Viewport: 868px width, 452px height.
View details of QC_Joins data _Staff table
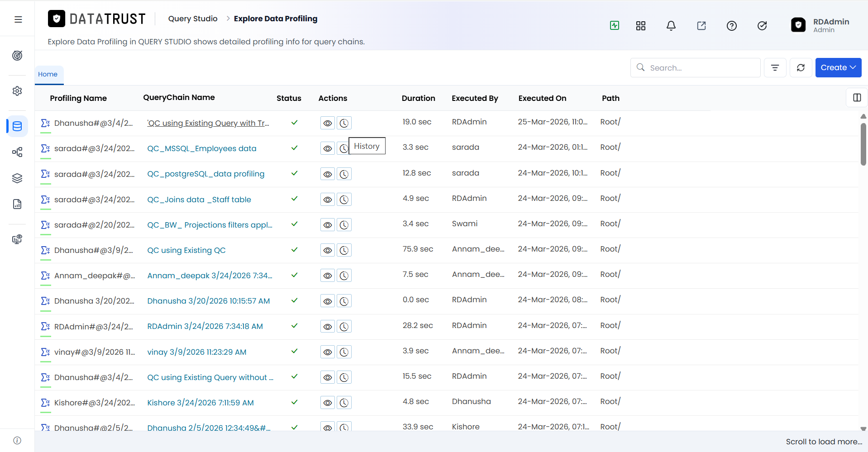(x=328, y=200)
